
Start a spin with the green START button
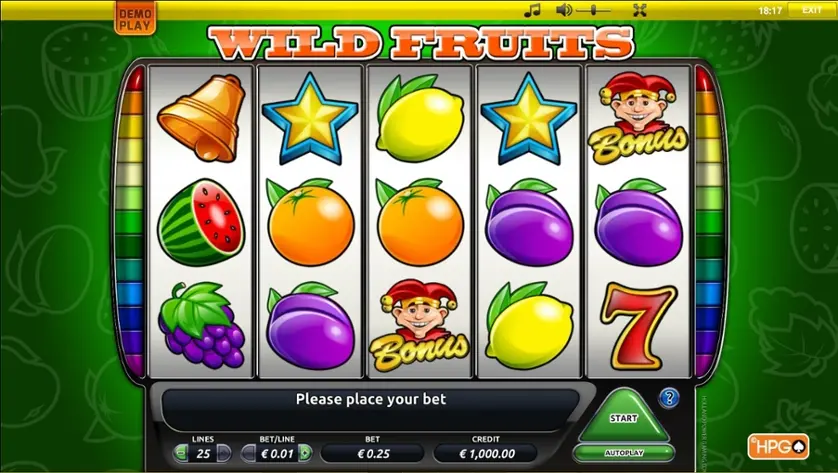pos(624,417)
